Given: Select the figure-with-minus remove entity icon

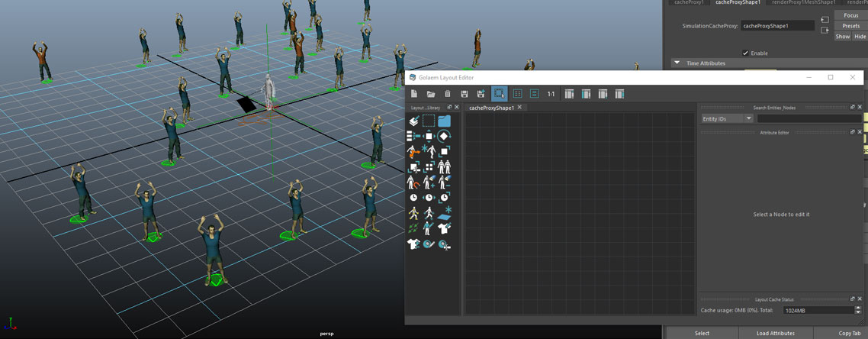Looking at the screenshot, I should click(444, 182).
